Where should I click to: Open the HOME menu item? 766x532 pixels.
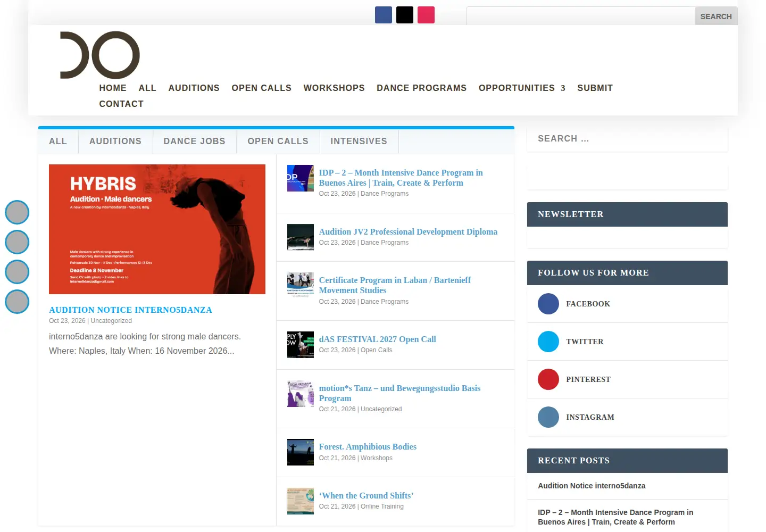[113, 88]
